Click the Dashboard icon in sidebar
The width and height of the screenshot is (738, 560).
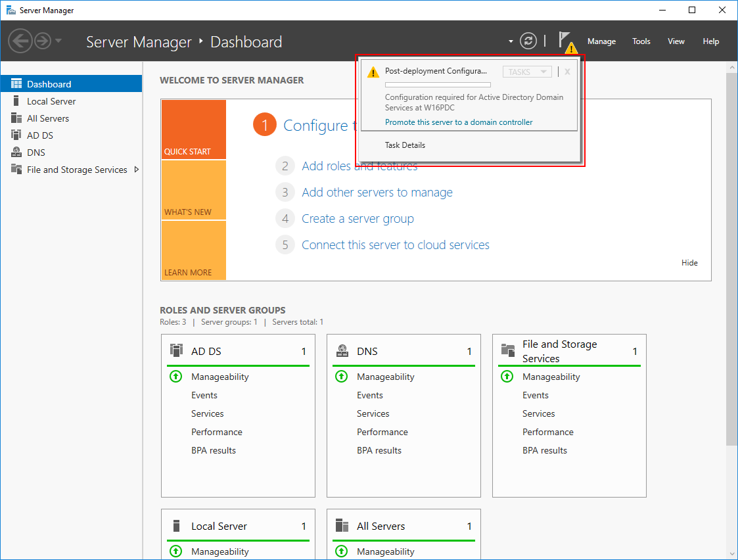coord(16,83)
